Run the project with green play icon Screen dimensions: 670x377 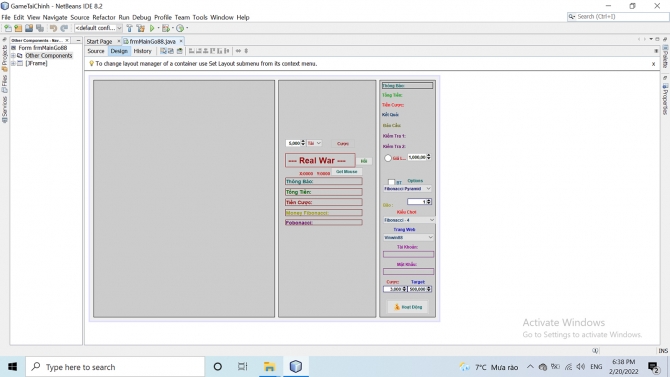(152, 28)
